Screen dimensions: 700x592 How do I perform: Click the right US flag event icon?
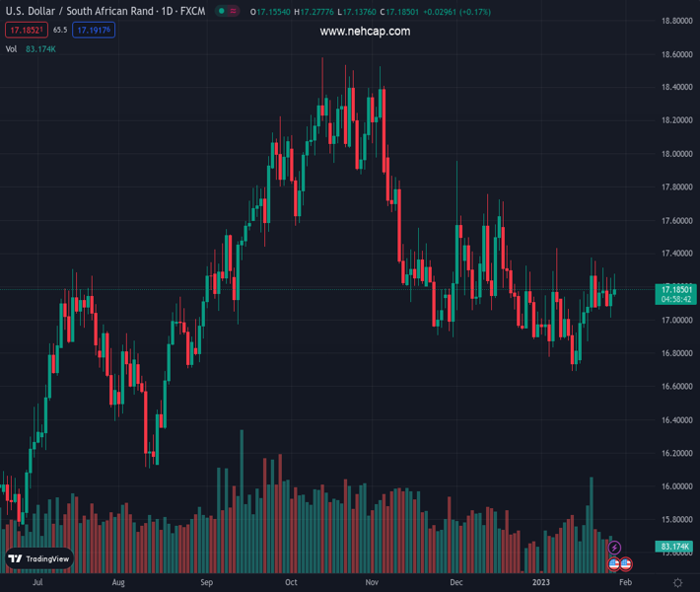pyautogui.click(x=625, y=564)
